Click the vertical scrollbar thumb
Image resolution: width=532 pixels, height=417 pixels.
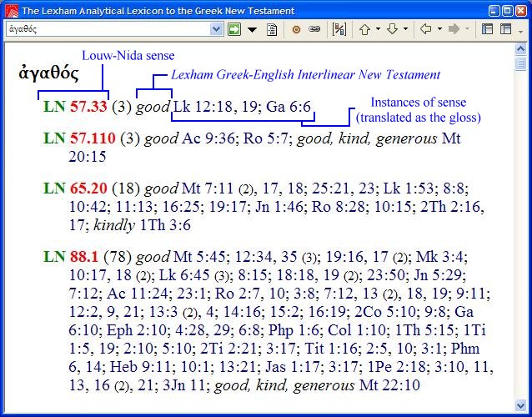[x=520, y=63]
